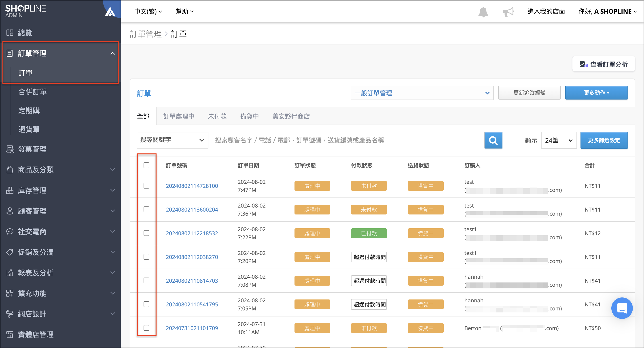Click the 訂單管理 breadcrumb link

[x=146, y=34]
